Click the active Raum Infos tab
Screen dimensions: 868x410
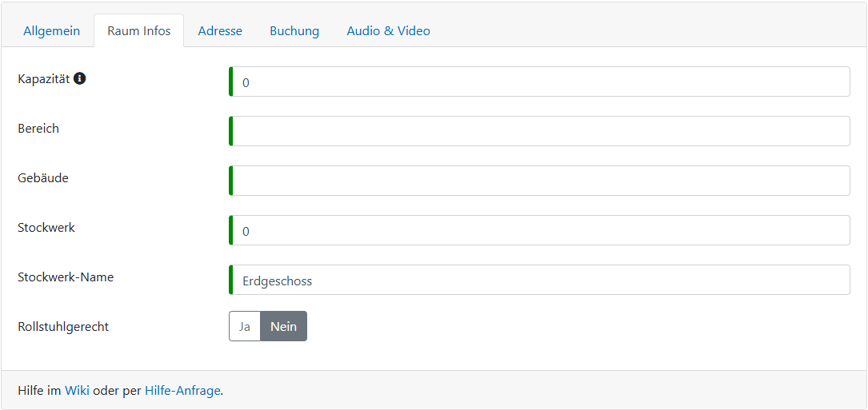139,31
